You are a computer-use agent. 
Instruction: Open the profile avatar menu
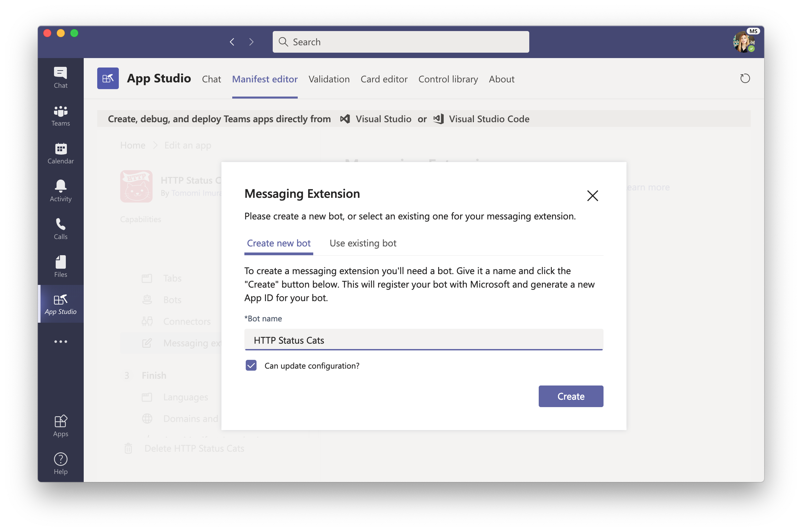(743, 42)
